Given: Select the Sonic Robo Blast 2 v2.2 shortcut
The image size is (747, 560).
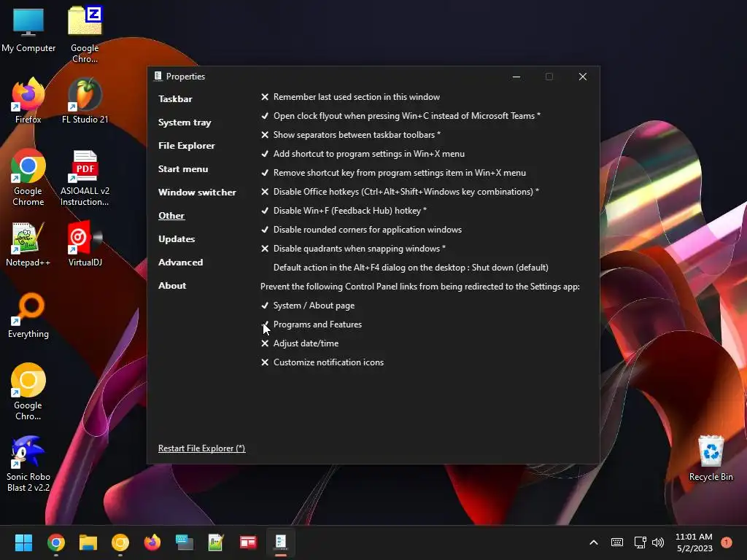Looking at the screenshot, I should (x=28, y=464).
